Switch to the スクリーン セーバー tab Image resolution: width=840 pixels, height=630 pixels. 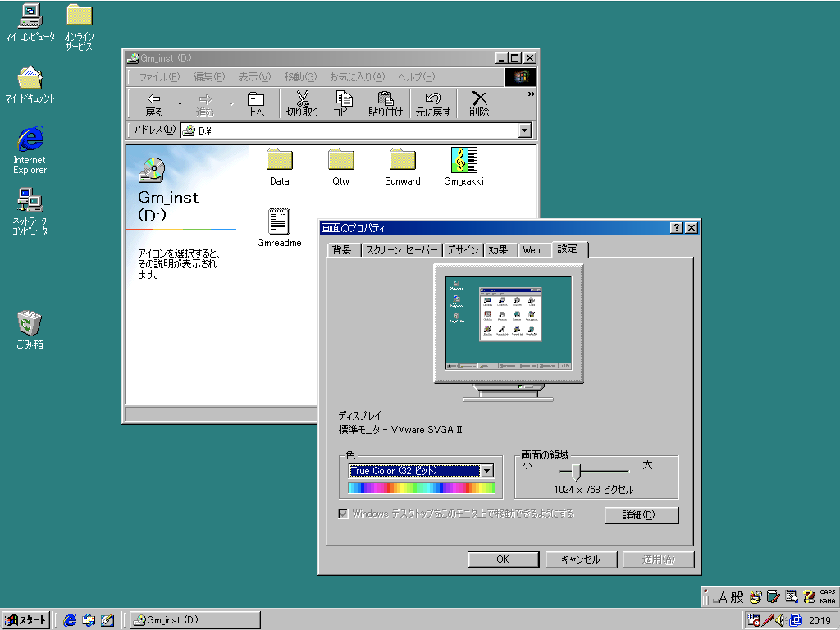pyautogui.click(x=402, y=250)
